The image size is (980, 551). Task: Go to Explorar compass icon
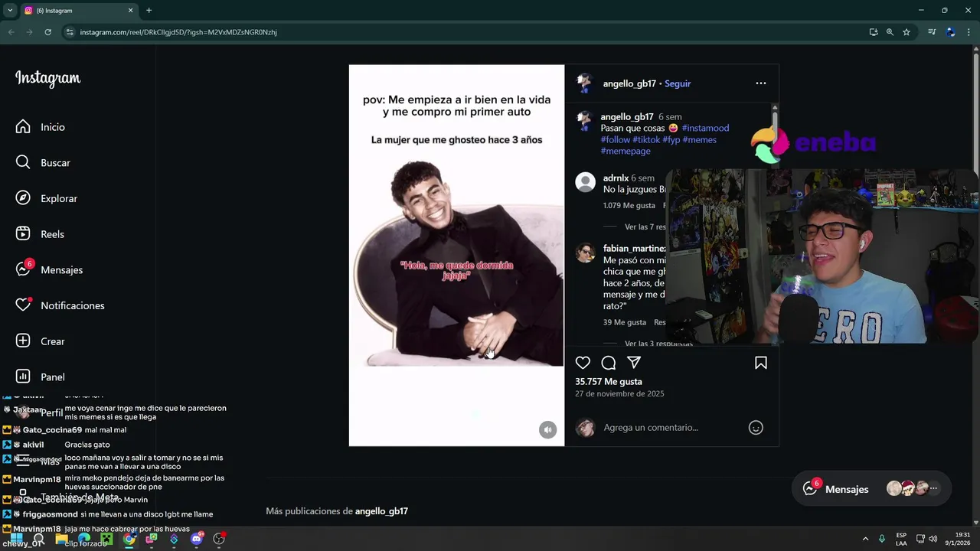[23, 198]
